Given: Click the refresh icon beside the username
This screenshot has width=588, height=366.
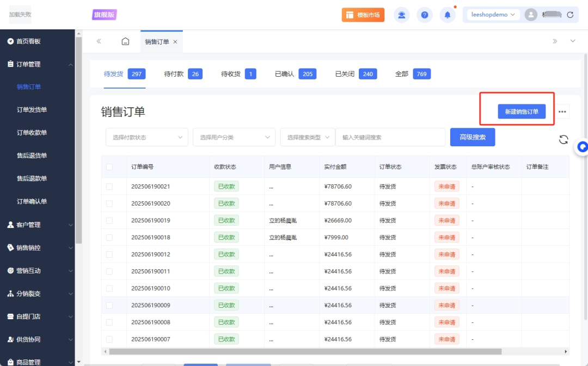Looking at the screenshot, I should point(570,15).
